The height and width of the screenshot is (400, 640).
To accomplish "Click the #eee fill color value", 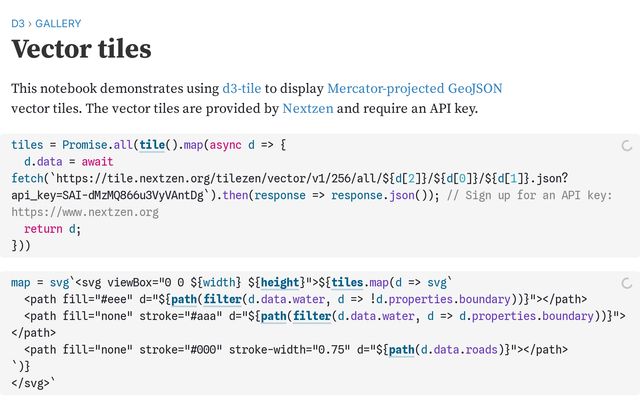I will click(107, 298).
